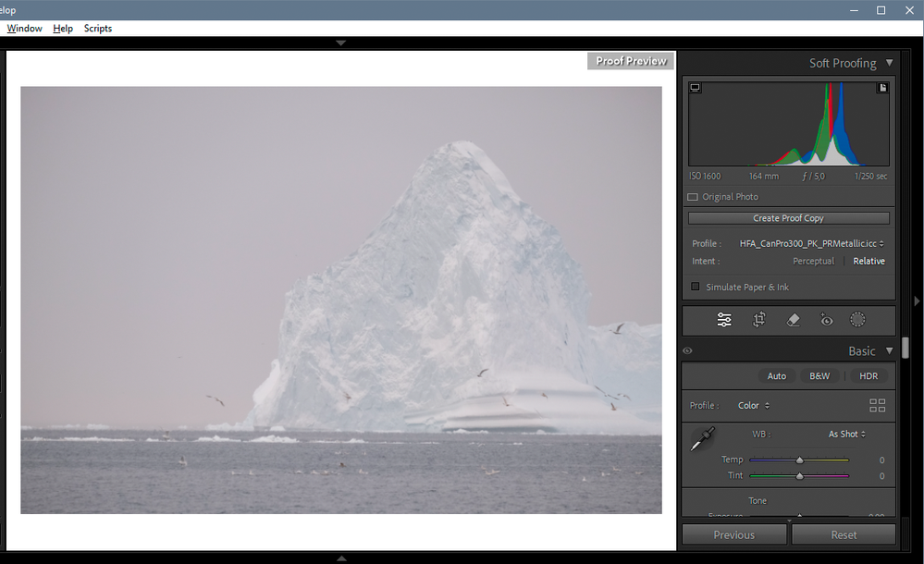Choose Relative rendering intent
Viewport: 924px width, 564px height.
click(x=869, y=261)
